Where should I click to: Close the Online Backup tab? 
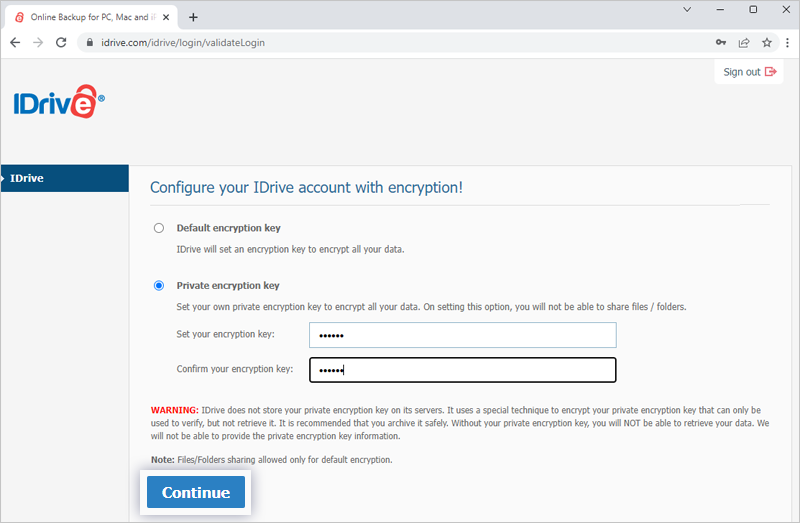tap(166, 17)
